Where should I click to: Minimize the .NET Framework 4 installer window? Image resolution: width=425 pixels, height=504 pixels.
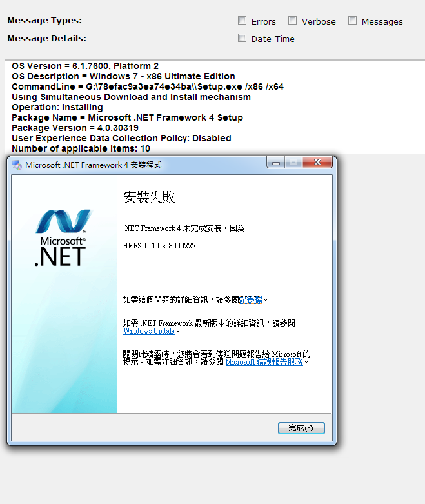(275, 163)
